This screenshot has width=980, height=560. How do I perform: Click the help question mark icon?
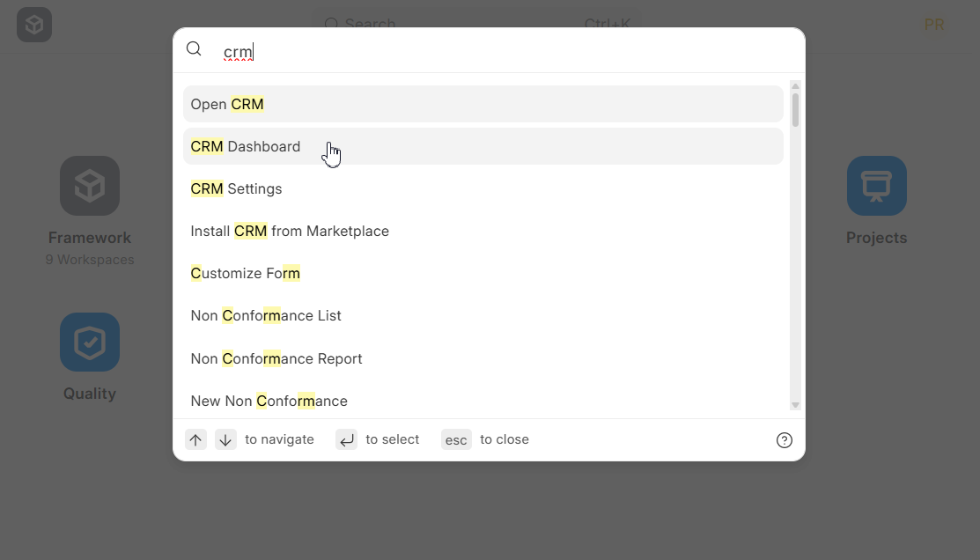coord(784,440)
